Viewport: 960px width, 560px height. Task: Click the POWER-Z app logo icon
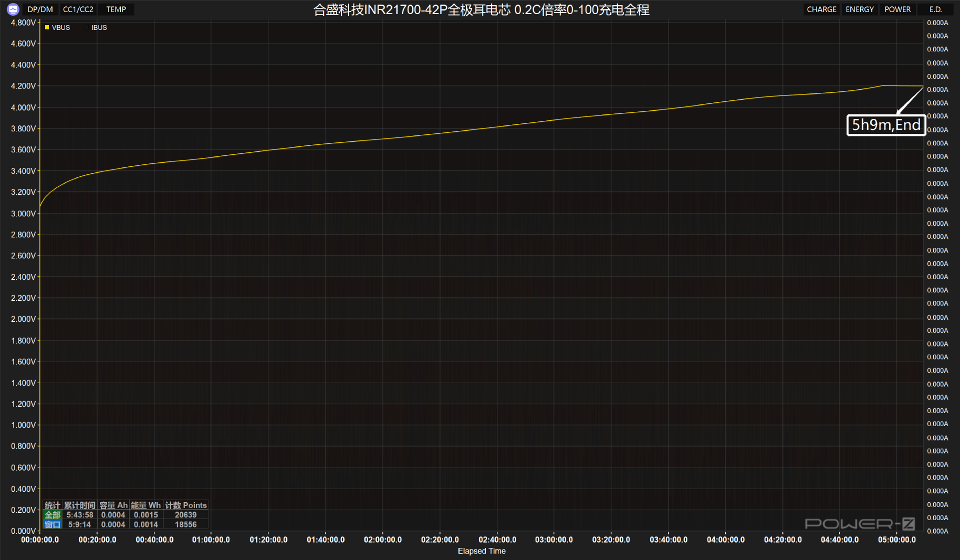pos(13,9)
